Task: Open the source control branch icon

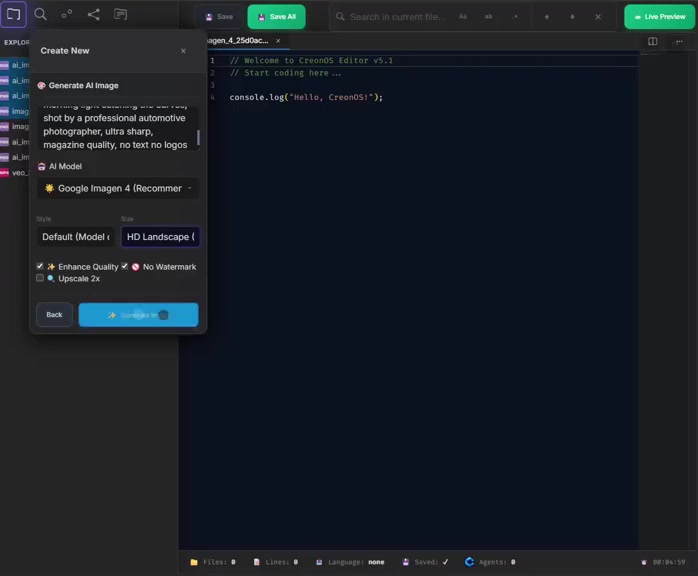Action: [x=67, y=14]
